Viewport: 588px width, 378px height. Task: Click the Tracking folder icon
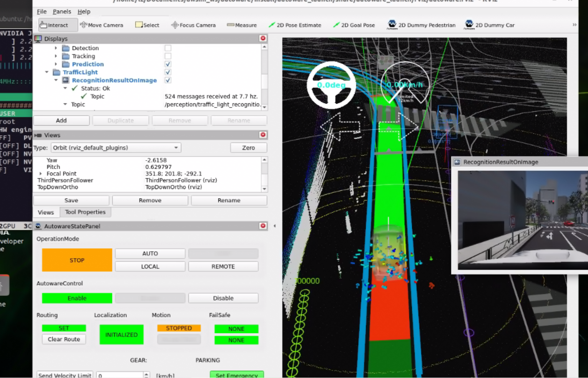66,56
